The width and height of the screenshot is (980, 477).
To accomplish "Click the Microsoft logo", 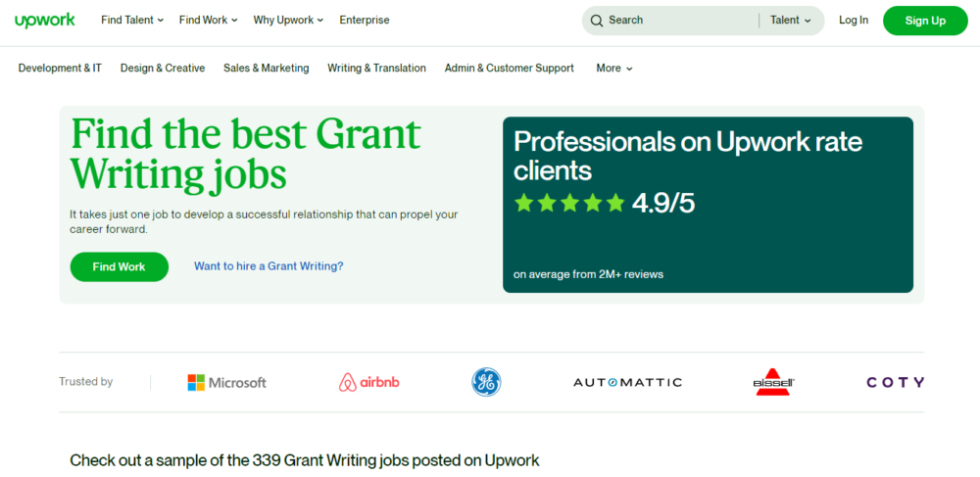I will point(227,383).
